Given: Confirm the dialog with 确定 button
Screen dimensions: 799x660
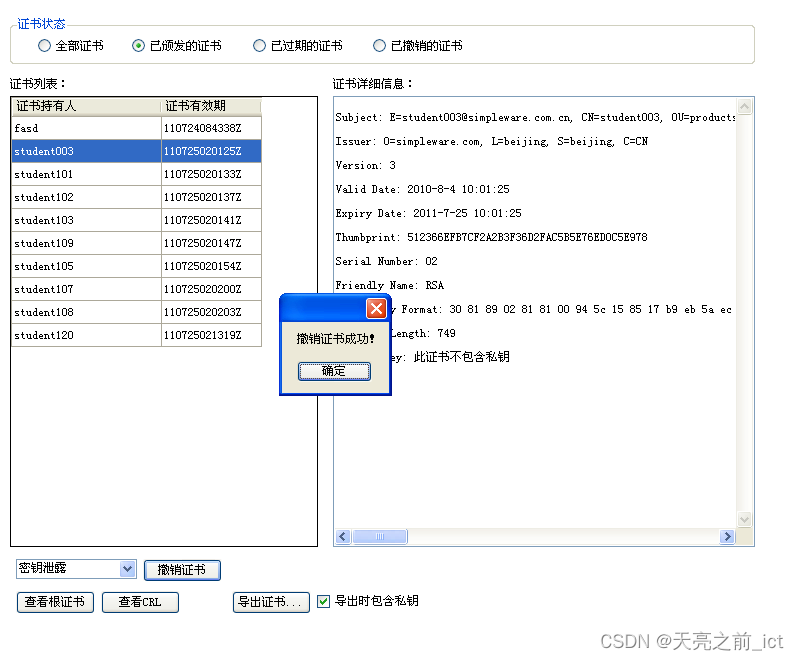Looking at the screenshot, I should [x=334, y=371].
